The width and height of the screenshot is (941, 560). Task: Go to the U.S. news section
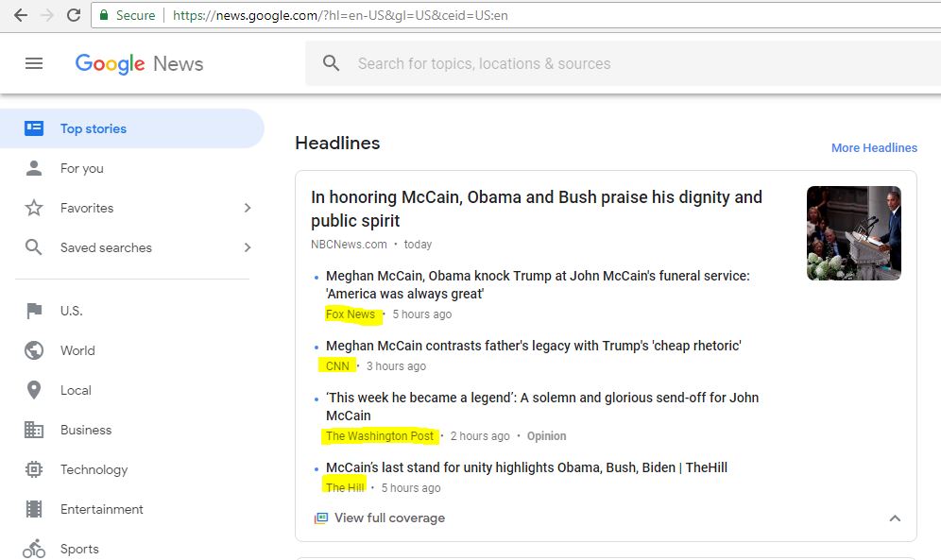tap(72, 311)
